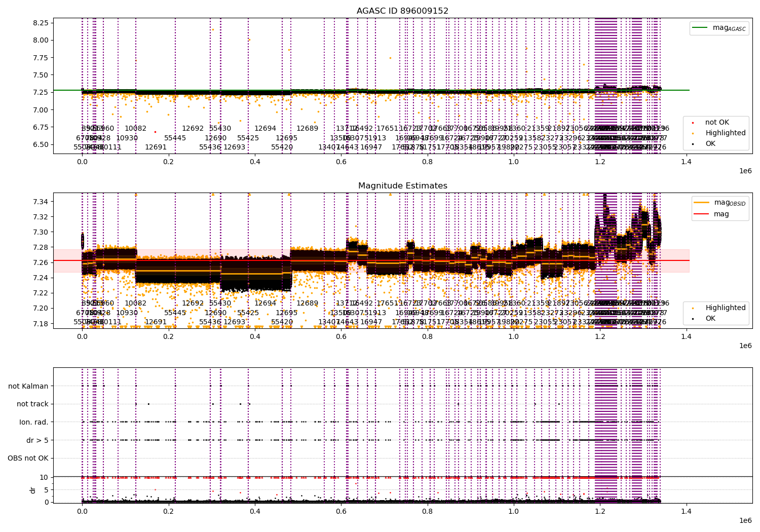Viewport: 760px width, 532px height.
Task: Click the 'AGASC ID 896009152' plot title
Action: 402,11
